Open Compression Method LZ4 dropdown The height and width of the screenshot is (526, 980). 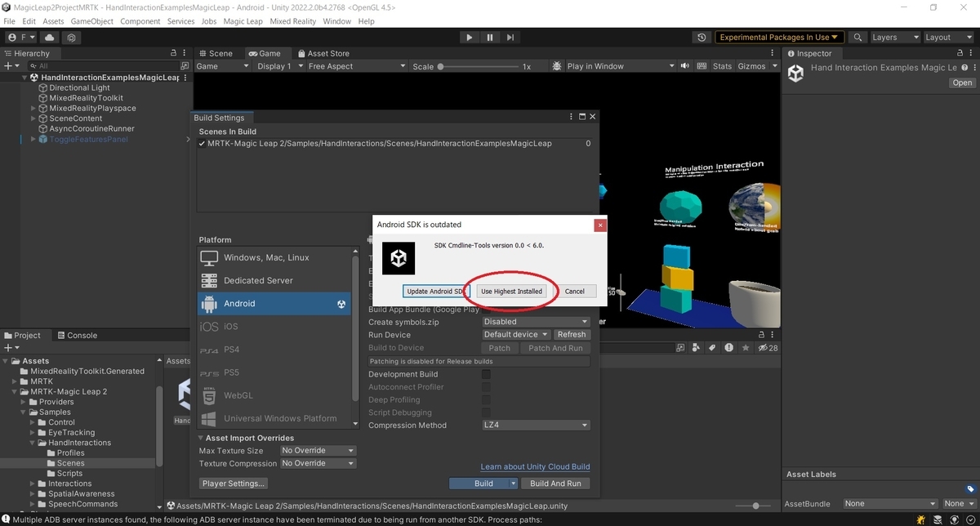(x=536, y=426)
